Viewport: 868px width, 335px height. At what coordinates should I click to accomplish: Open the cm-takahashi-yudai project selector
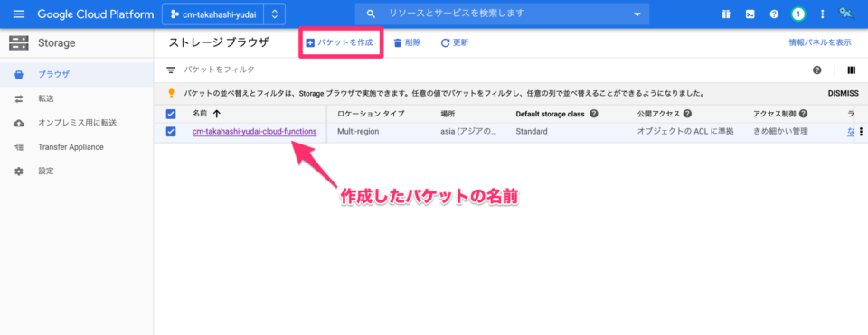tap(213, 14)
